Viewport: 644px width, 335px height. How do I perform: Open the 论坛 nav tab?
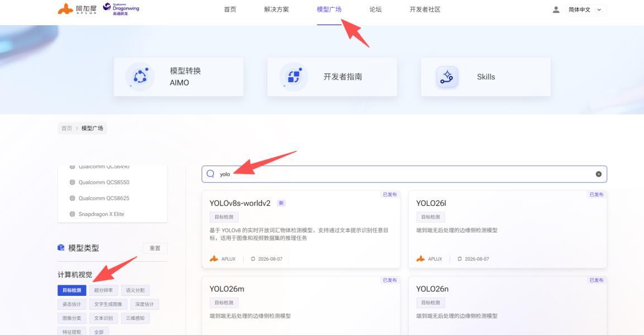[x=375, y=10]
